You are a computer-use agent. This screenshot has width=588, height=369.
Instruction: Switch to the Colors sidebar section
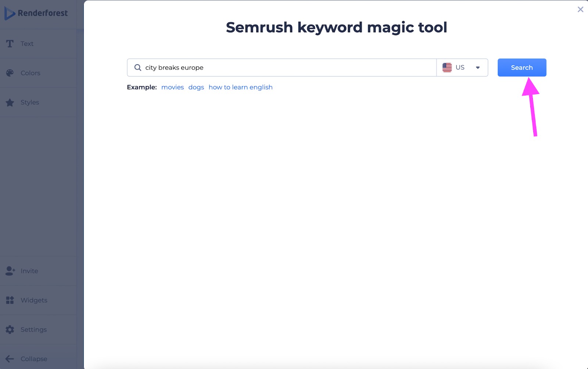tap(30, 73)
